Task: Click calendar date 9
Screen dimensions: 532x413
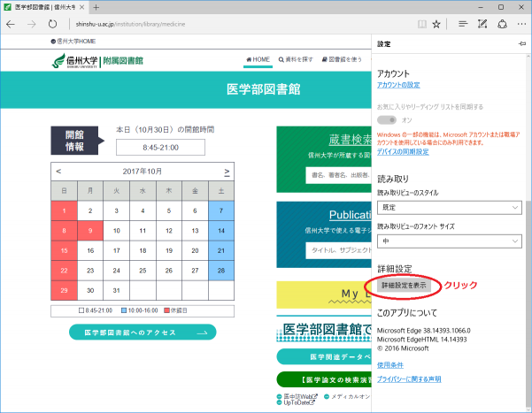Action: click(x=90, y=231)
